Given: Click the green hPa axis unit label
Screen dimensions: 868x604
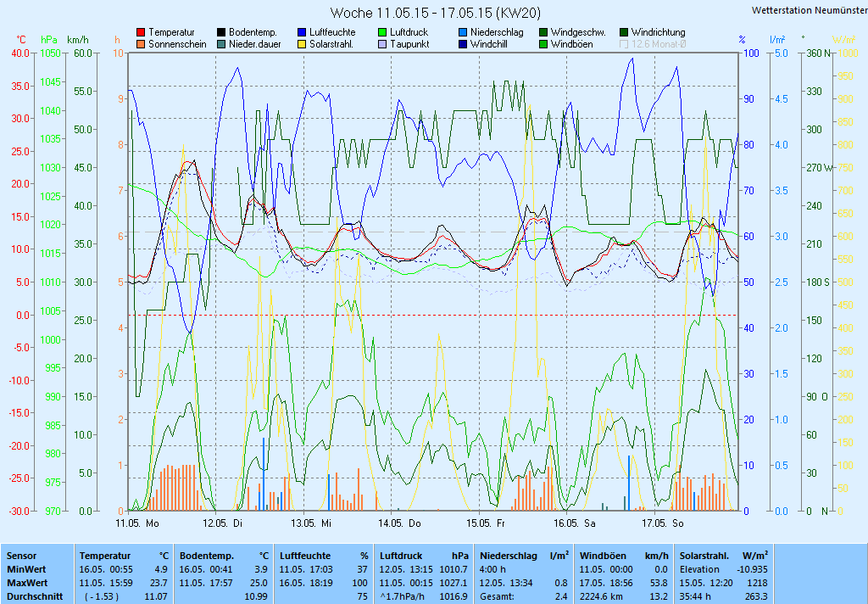Looking at the screenshot, I should click(48, 40).
